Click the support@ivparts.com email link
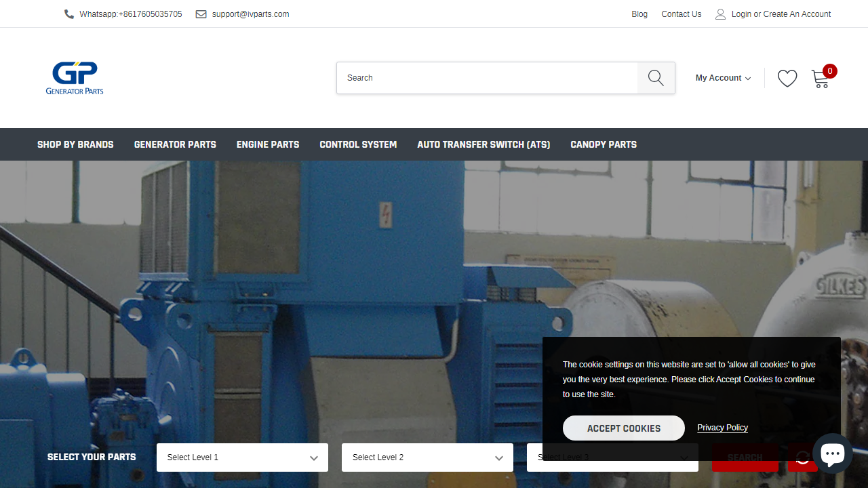The width and height of the screenshot is (868, 488). [250, 14]
